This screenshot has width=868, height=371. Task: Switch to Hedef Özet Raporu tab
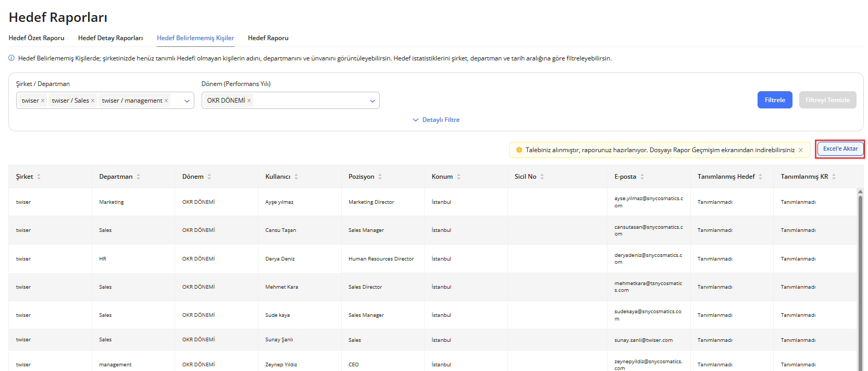click(36, 38)
